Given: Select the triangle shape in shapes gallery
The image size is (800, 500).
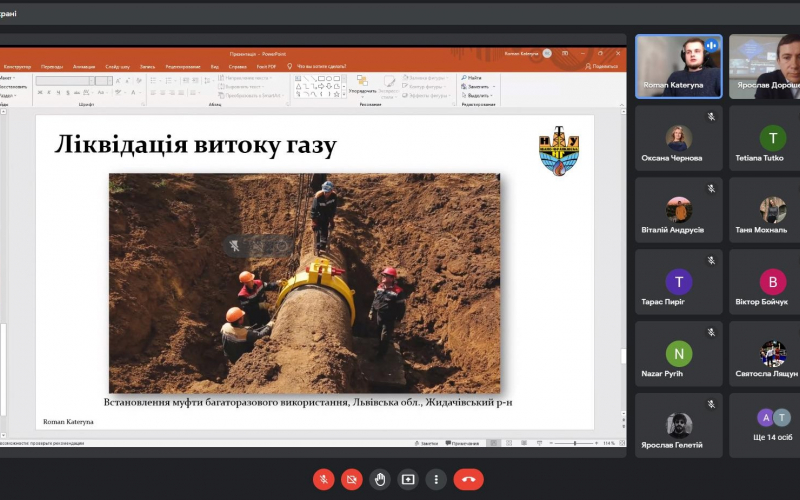Looking at the screenshot, I should (x=298, y=87).
